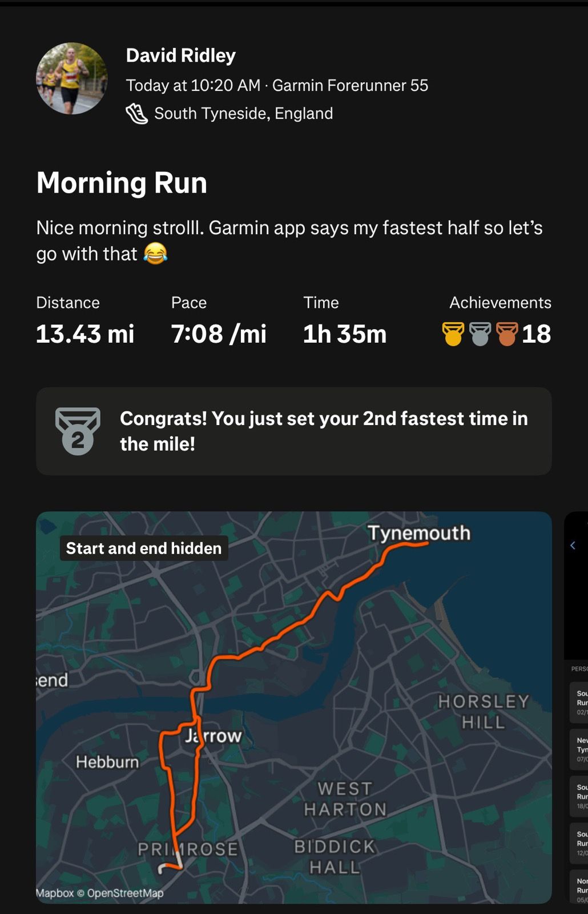Open the Mapbox attribution link

tap(55, 893)
